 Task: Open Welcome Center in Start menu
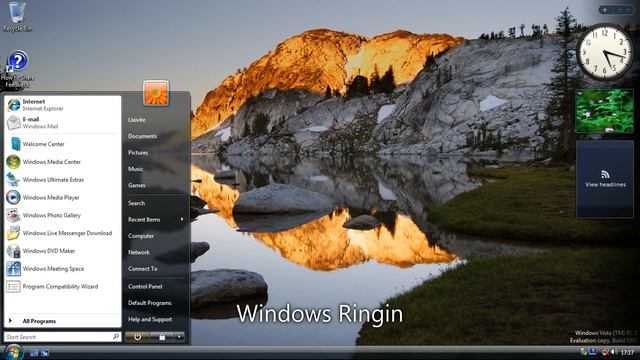coord(63,144)
